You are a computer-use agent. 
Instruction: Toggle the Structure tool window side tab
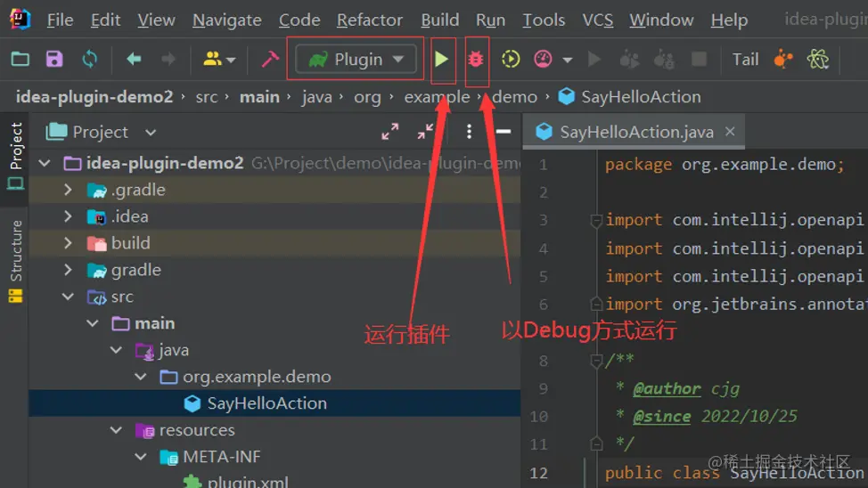pos(15,261)
